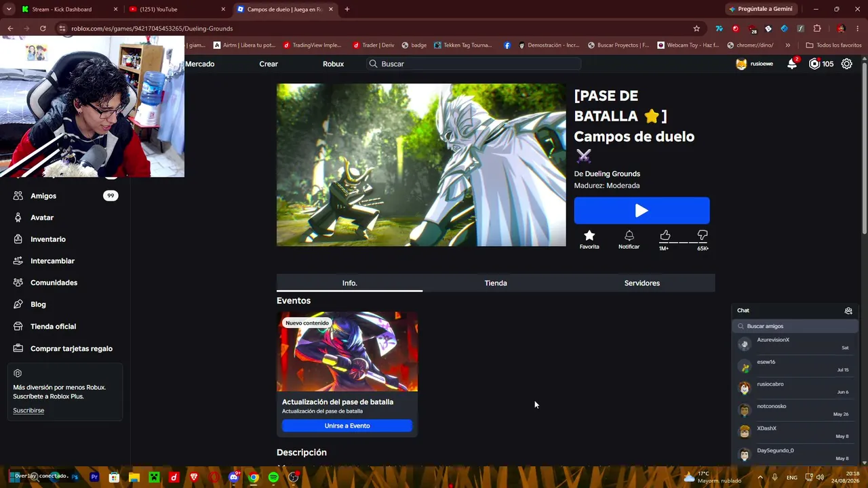
Task: Open rusioewe profile avatar in header
Action: coord(741,64)
